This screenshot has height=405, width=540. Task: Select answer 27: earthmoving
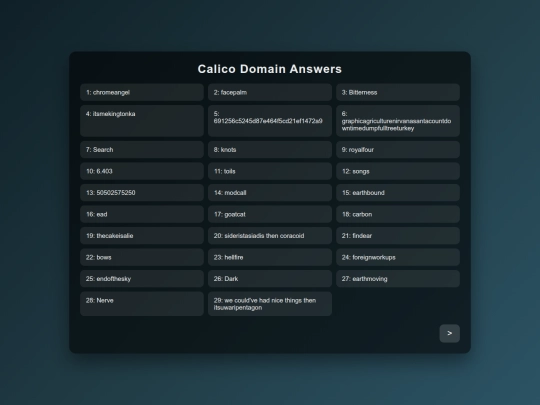coord(398,279)
